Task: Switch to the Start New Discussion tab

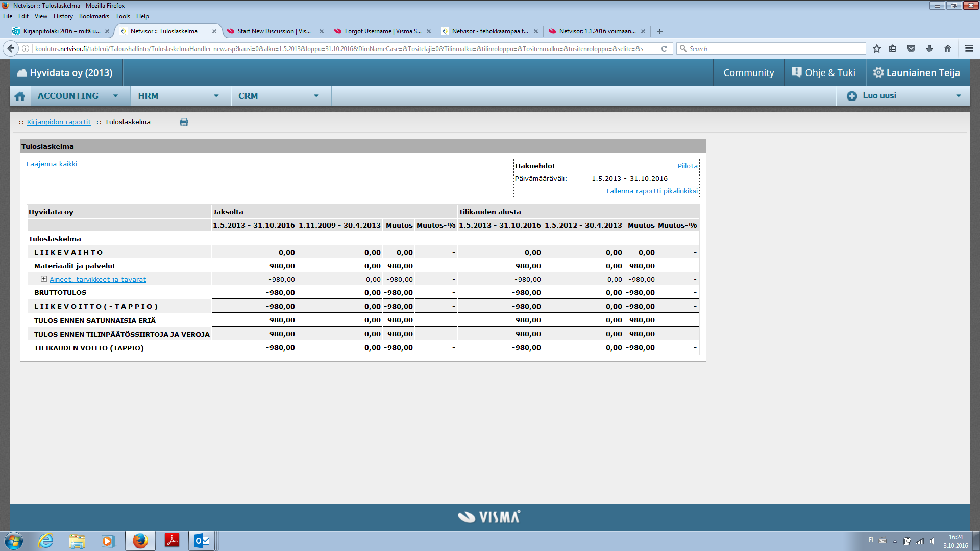Action: point(274,31)
